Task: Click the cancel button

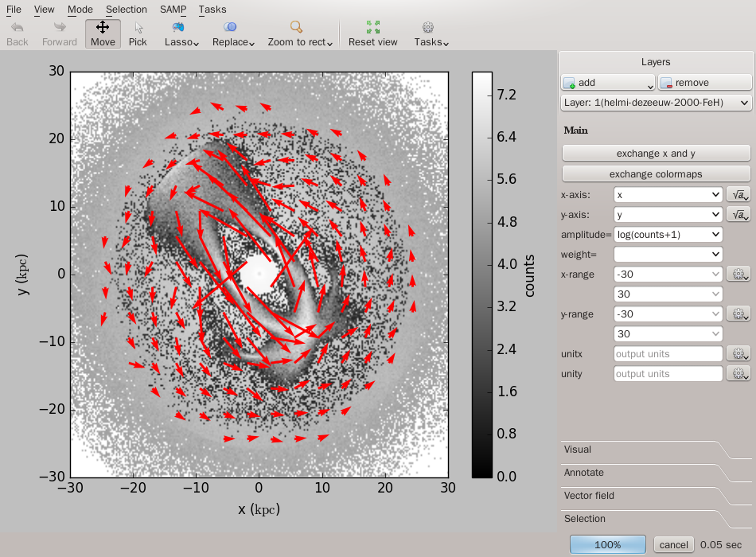Action: tap(673, 545)
